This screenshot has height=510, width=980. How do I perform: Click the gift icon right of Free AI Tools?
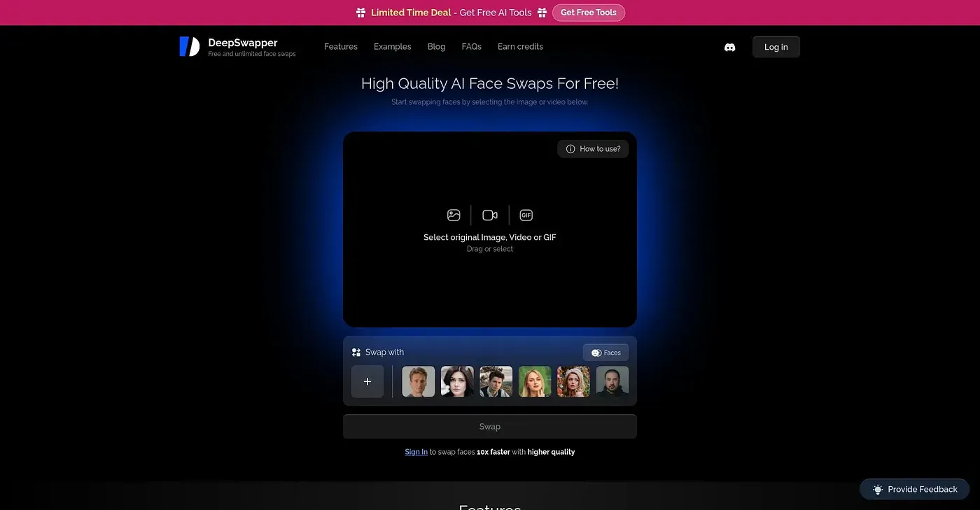pos(542,13)
